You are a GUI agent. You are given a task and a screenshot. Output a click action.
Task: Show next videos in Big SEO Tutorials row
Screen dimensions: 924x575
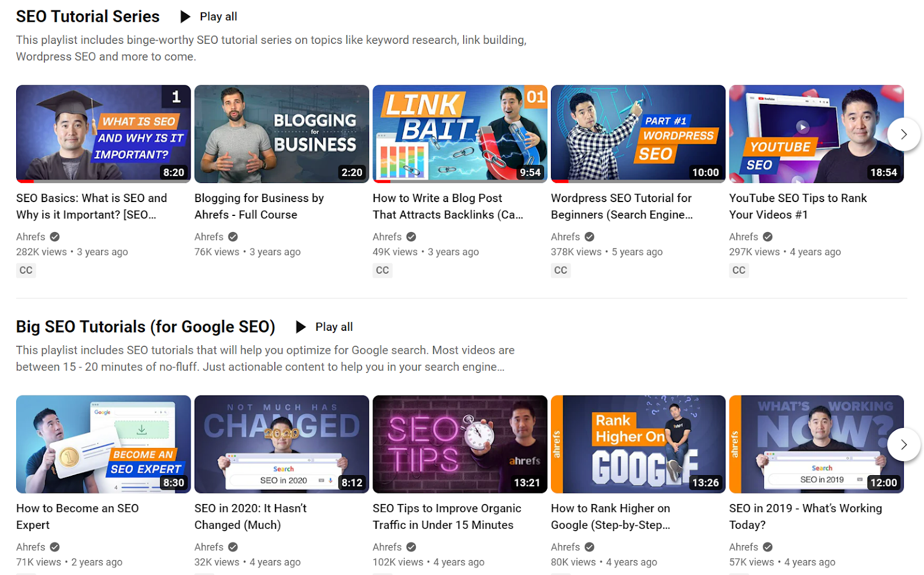pyautogui.click(x=904, y=445)
